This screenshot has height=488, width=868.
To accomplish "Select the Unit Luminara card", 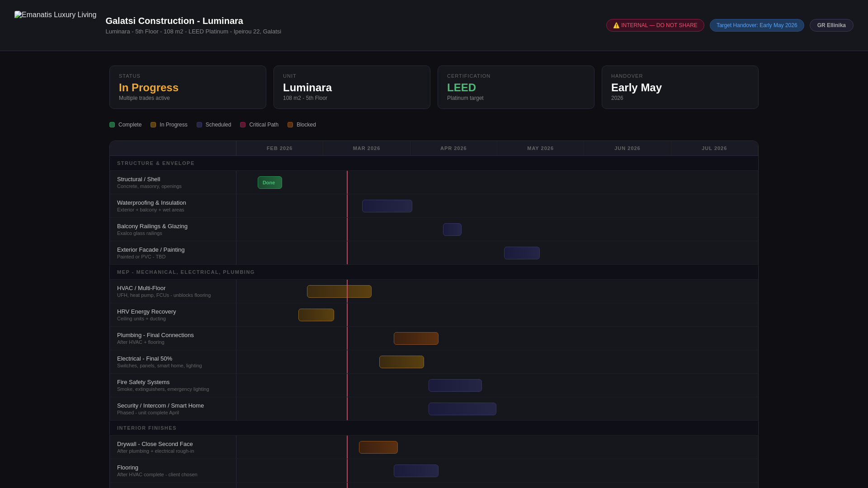I will tap(352, 87).
